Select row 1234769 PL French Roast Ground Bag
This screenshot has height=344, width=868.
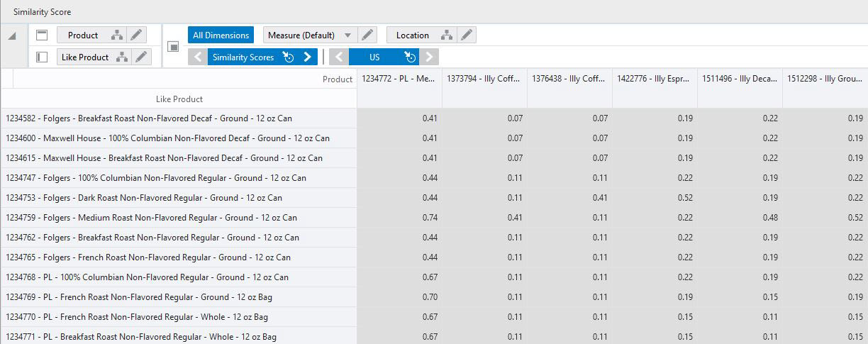(x=179, y=297)
